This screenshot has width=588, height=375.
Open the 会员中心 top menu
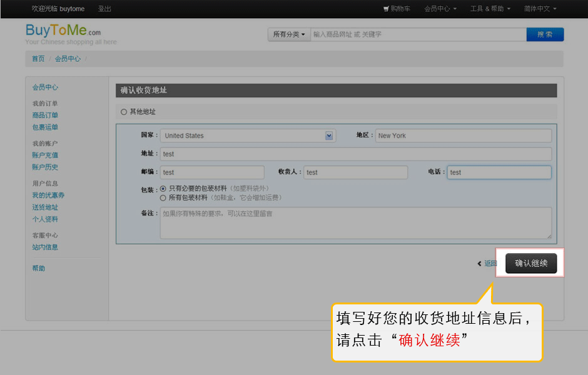[440, 9]
